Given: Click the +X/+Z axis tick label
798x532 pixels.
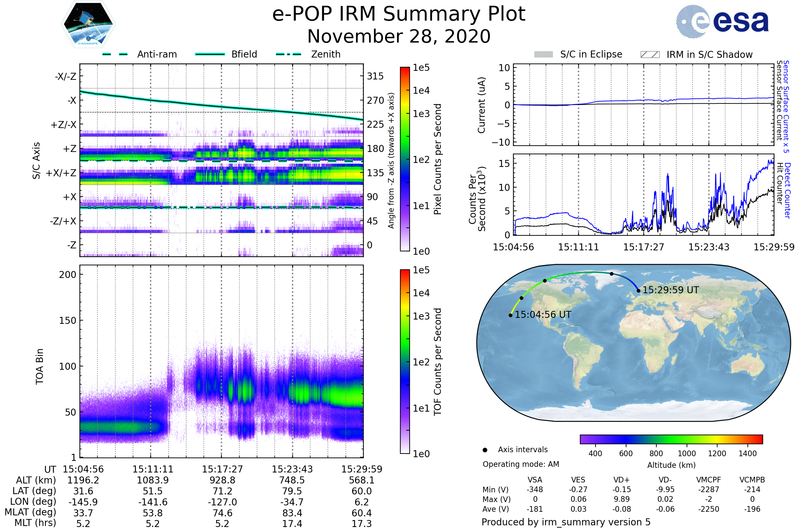Looking at the screenshot, I should [x=61, y=173].
